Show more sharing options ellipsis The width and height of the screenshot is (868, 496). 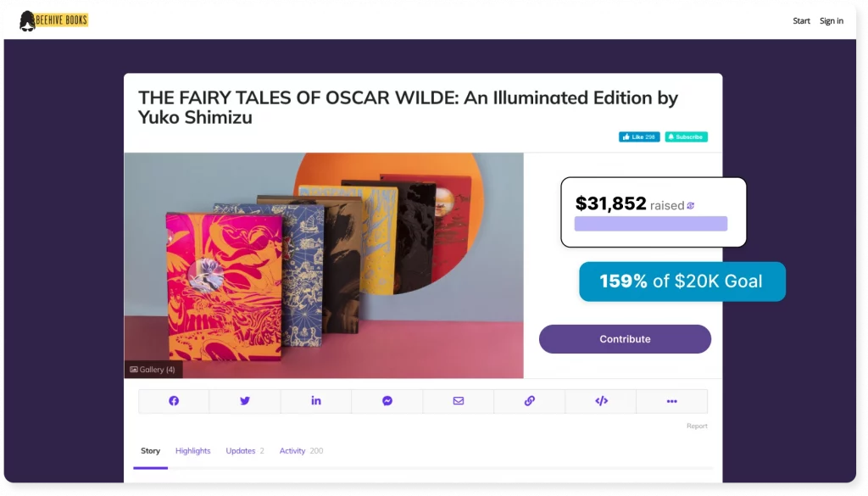click(x=672, y=401)
